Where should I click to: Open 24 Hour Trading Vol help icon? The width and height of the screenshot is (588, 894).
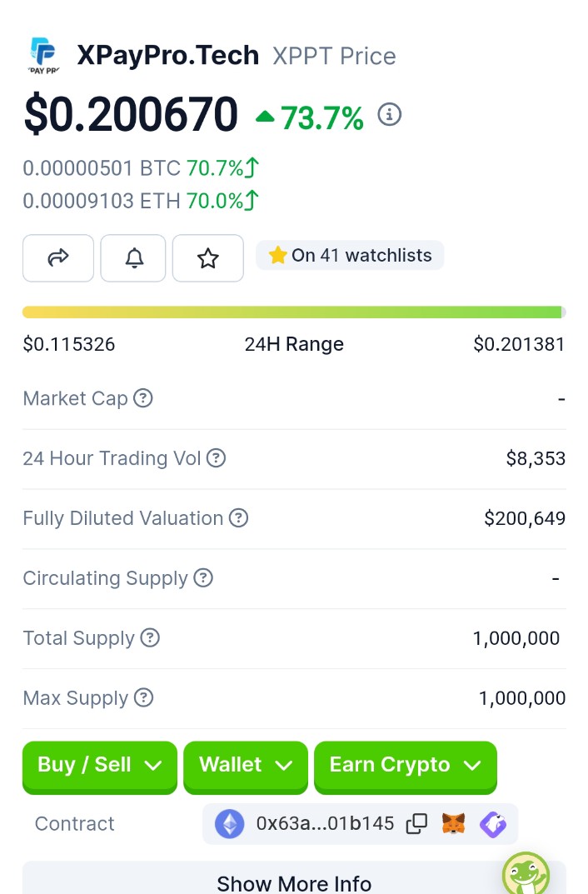click(216, 458)
